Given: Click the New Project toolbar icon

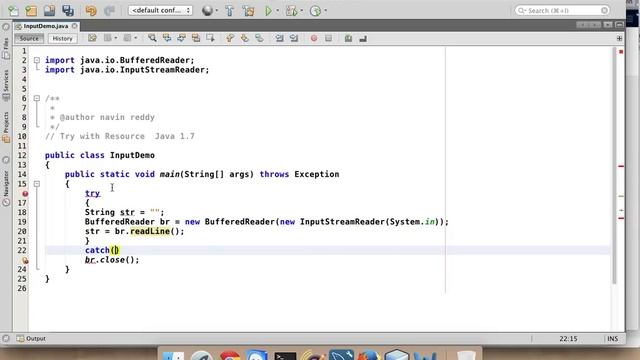Looking at the screenshot, I should pyautogui.click(x=31, y=11).
